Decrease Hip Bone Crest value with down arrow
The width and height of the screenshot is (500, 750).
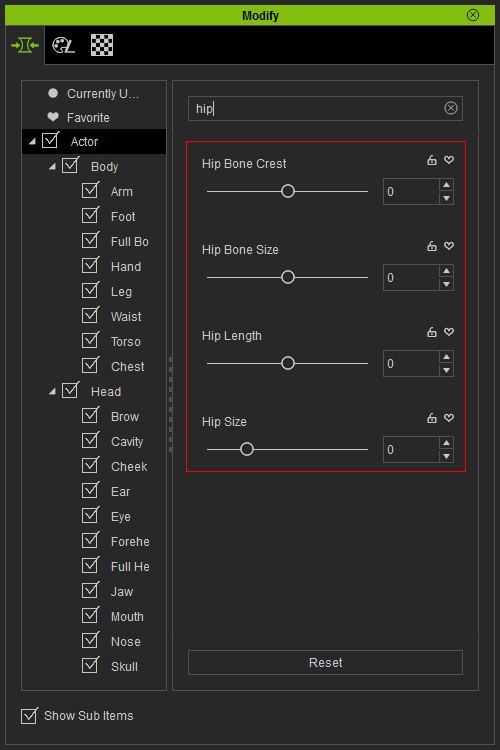(x=446, y=198)
